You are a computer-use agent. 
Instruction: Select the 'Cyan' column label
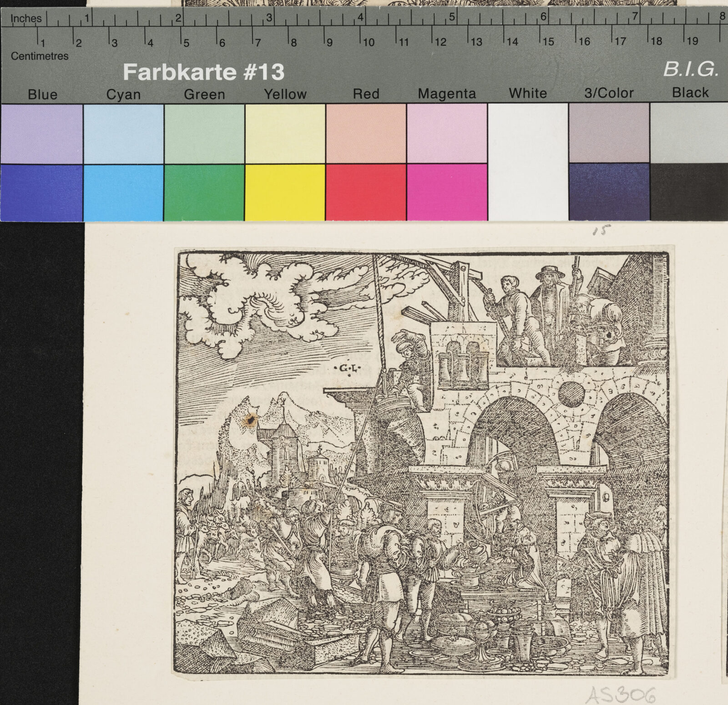(x=123, y=95)
